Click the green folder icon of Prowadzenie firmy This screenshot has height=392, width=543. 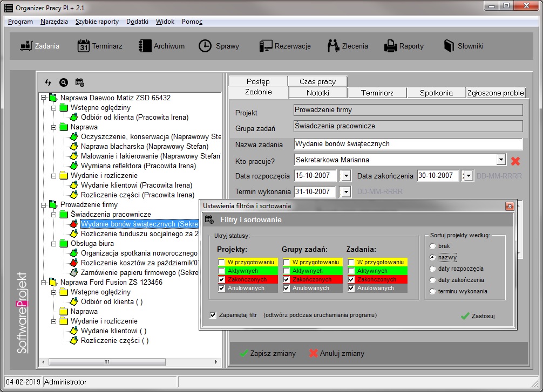tap(53, 204)
